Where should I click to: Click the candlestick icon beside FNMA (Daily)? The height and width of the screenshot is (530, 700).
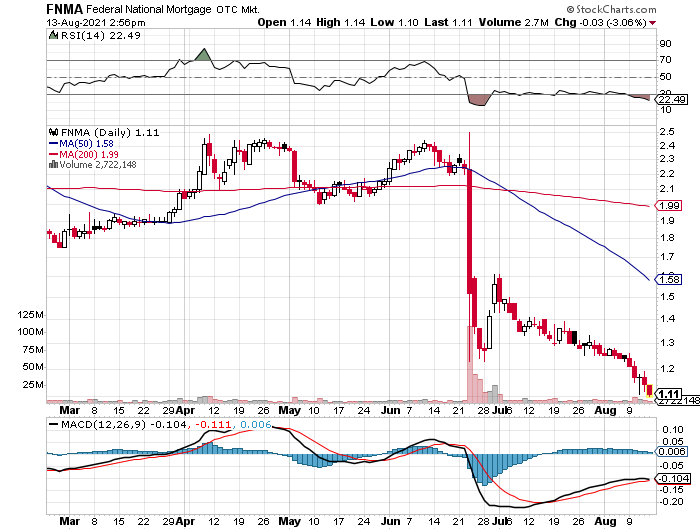[x=54, y=132]
